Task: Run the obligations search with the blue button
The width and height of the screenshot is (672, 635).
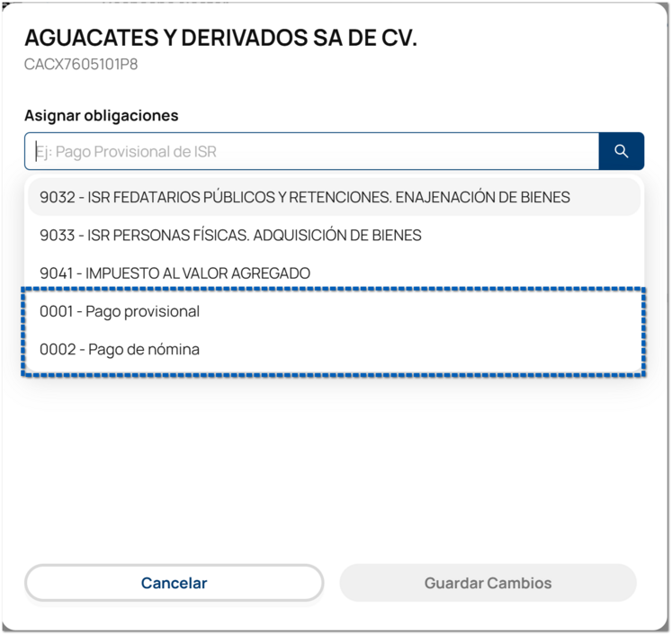Action: [621, 151]
